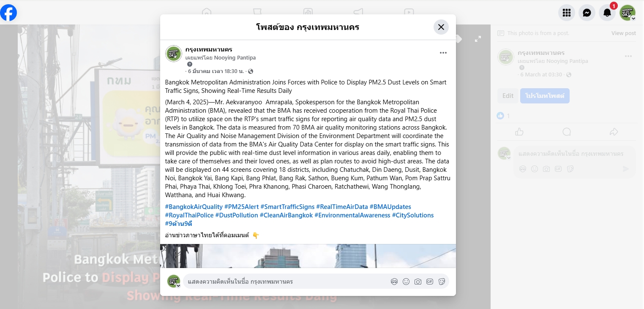Open the #EnvironmentalAwareness hashtag
The height and width of the screenshot is (309, 644).
(352, 215)
